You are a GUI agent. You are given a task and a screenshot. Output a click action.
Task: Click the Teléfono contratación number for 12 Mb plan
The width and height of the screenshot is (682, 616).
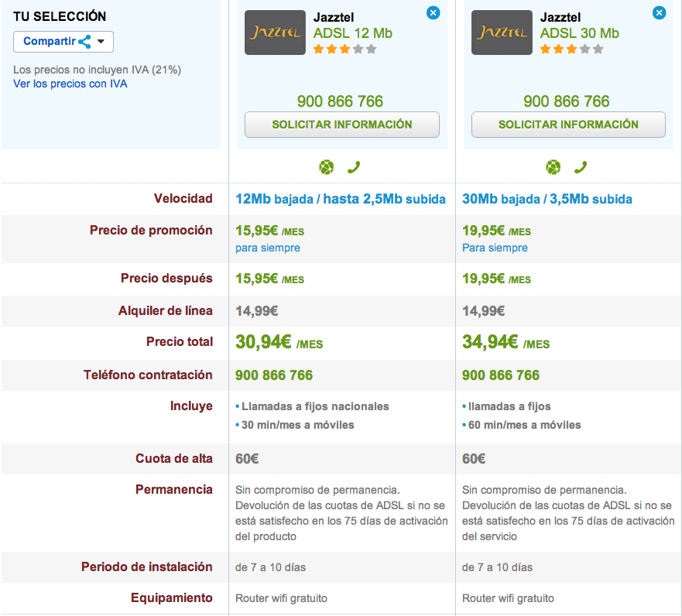tap(274, 375)
